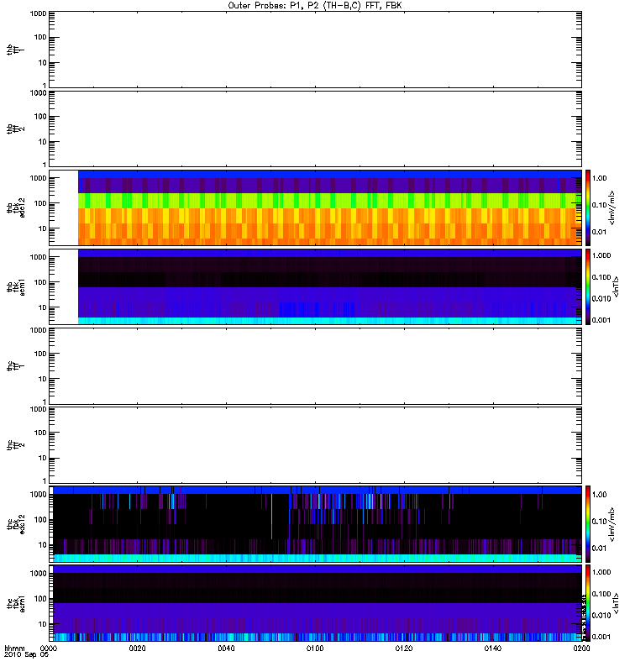This screenshot has height=672, width=630.
Task: Click '1.000' on thb scm1 color bar scale
Action: click(601, 255)
